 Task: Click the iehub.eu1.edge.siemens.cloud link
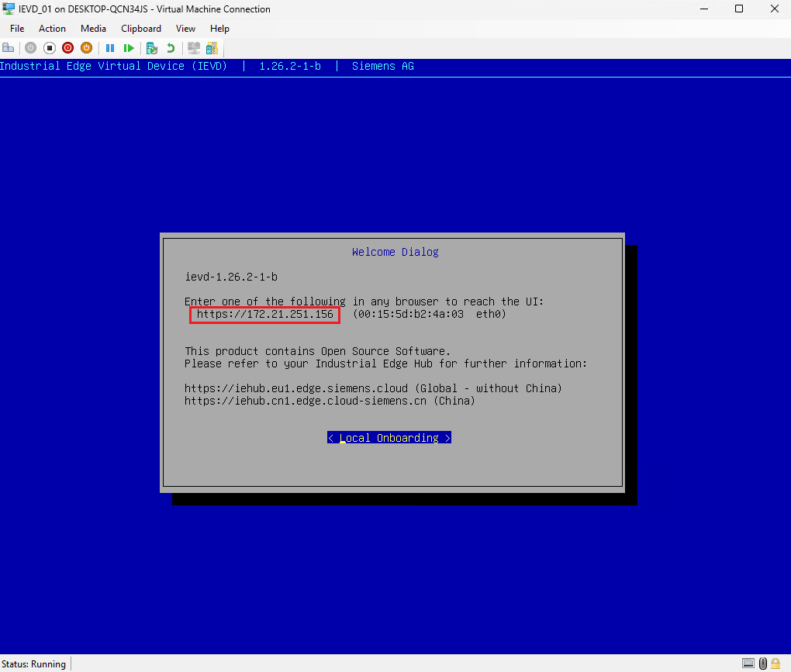[x=295, y=388]
